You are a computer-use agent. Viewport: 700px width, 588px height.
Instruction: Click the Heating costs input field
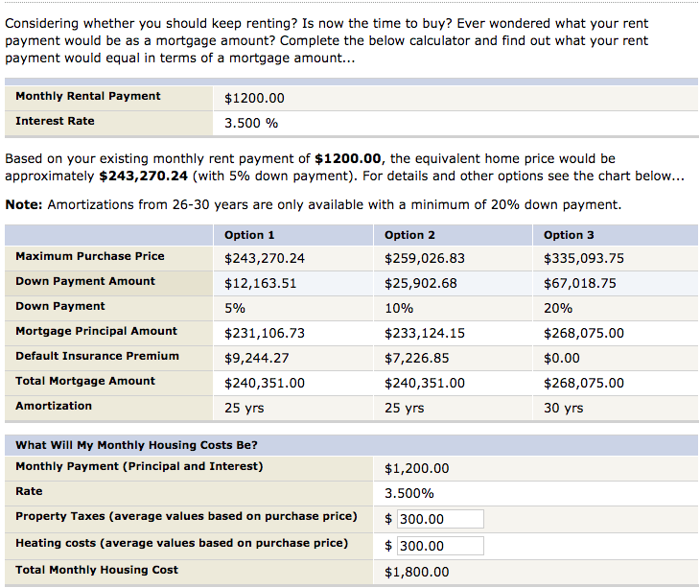(440, 546)
